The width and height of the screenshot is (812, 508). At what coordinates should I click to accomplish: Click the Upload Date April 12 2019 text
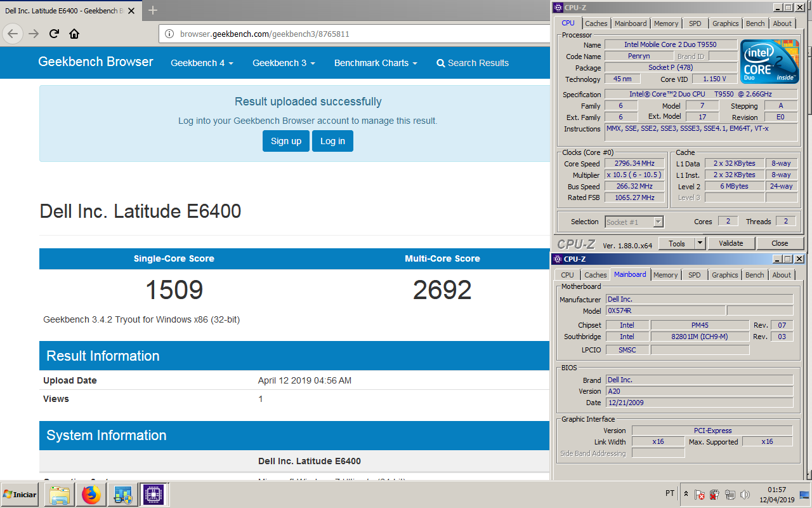(x=304, y=380)
